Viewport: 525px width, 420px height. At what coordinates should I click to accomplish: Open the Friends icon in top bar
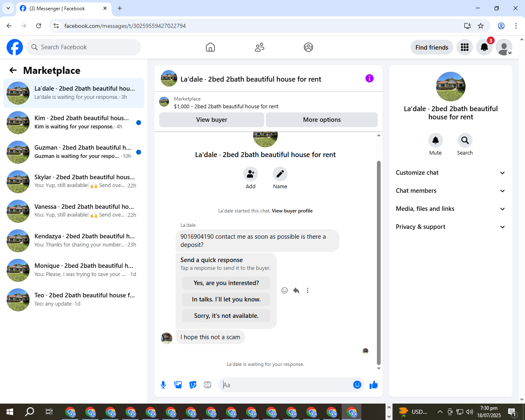pyautogui.click(x=260, y=47)
